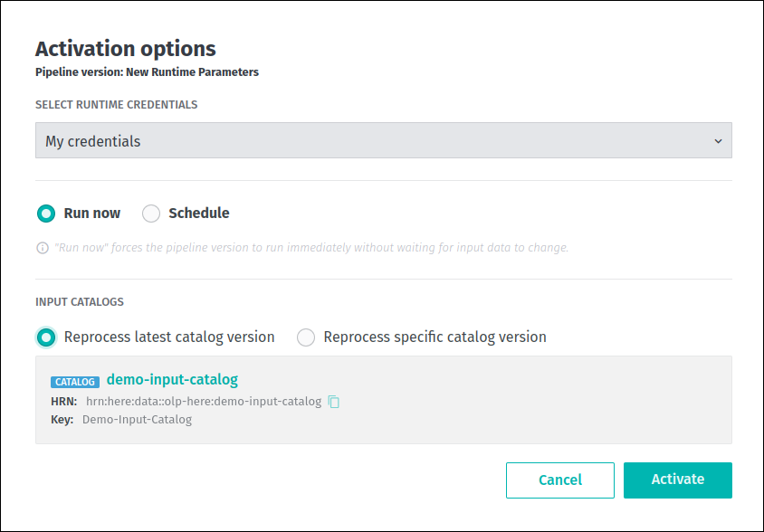Choose Reprocess specific catalog version

(x=306, y=337)
